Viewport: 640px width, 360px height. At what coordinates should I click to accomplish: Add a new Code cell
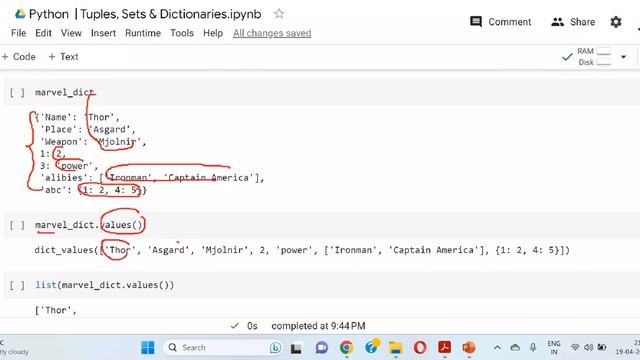click(19, 57)
